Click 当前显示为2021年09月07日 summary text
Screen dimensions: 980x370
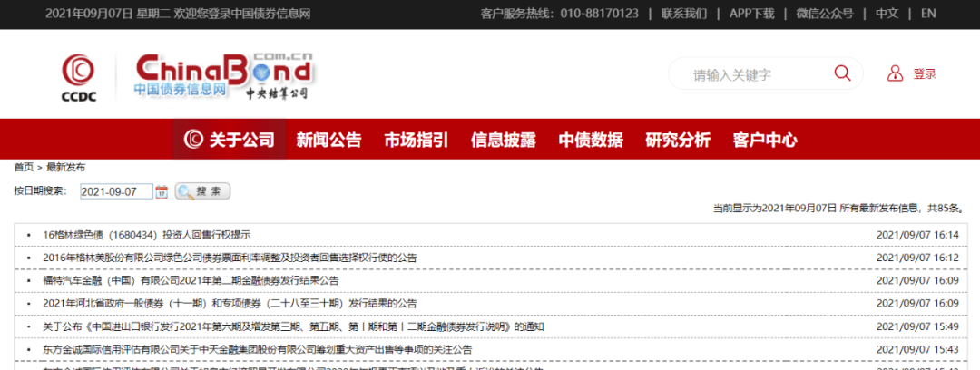[x=838, y=209]
